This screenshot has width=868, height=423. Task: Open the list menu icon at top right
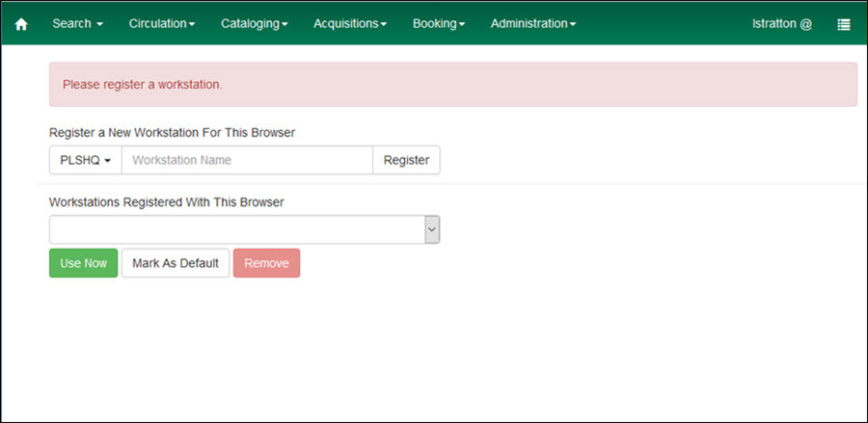coord(844,24)
